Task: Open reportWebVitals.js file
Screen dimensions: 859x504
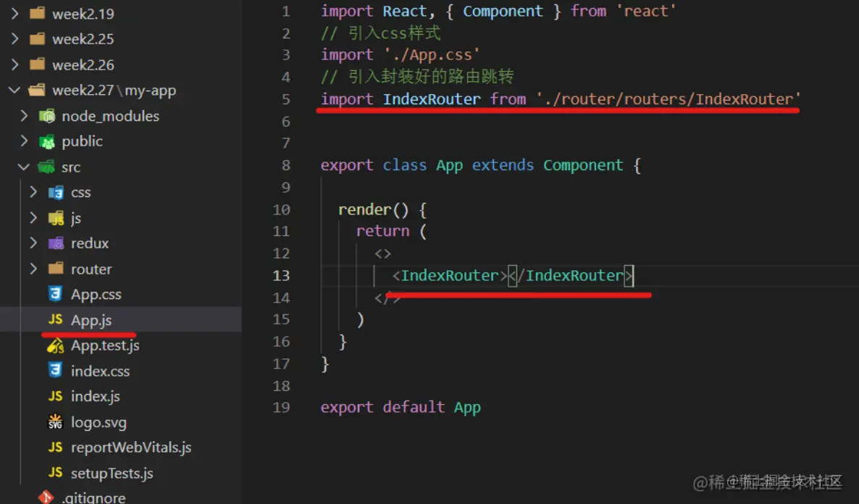Action: (132, 448)
